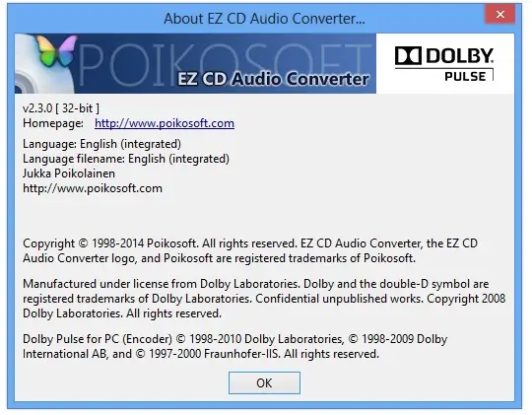Click the v2.3.0 32-bit version text
The width and height of the screenshot is (532, 415).
coord(61,108)
